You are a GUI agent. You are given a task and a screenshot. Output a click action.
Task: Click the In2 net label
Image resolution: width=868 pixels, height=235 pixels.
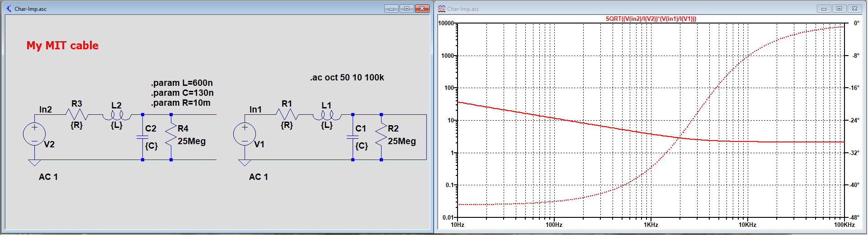(46, 109)
